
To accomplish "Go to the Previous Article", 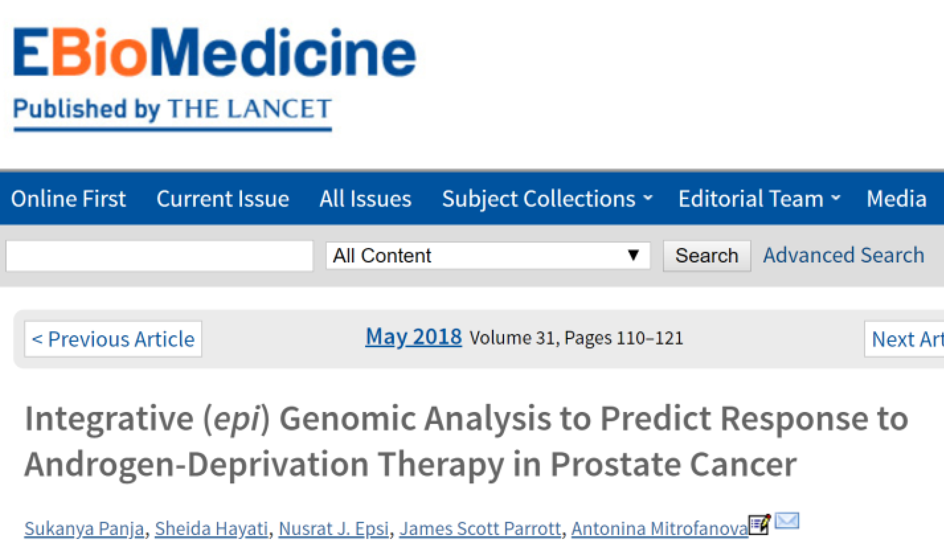I will point(113,339).
